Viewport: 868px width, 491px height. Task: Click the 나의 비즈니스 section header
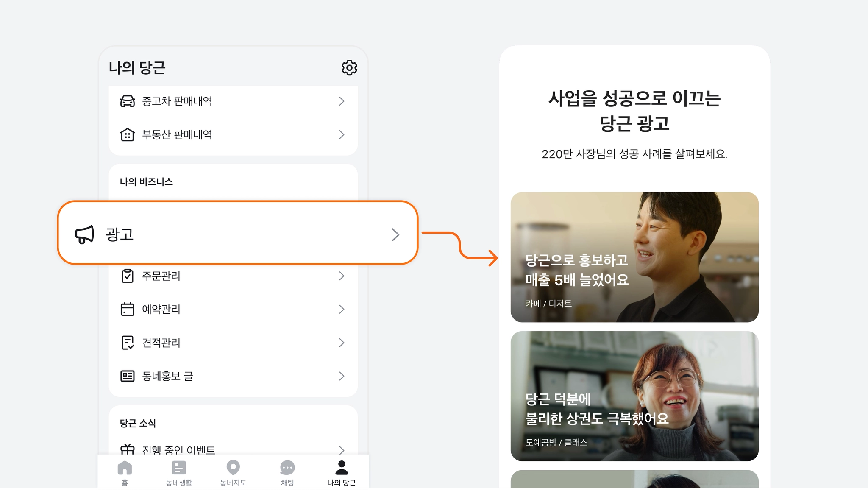point(146,182)
